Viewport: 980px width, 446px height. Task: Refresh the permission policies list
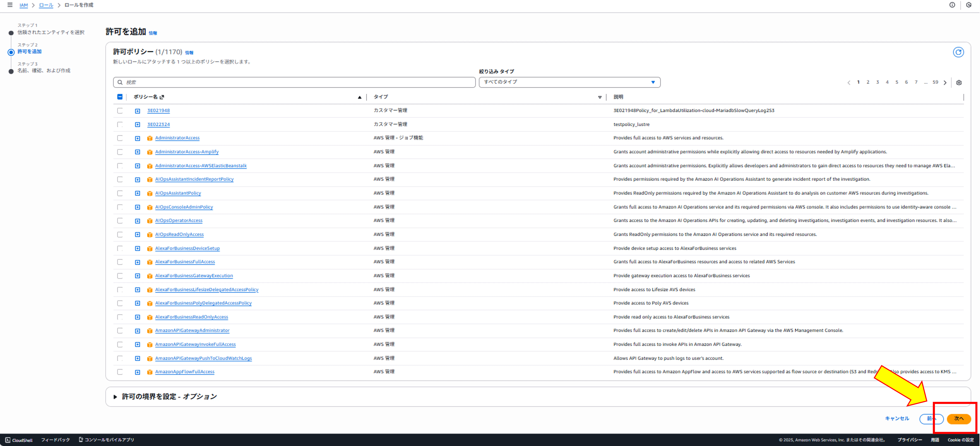pos(958,52)
